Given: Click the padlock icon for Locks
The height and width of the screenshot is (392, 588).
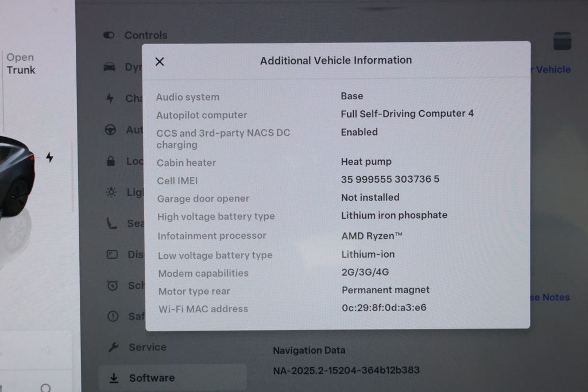Looking at the screenshot, I should click(x=111, y=162).
